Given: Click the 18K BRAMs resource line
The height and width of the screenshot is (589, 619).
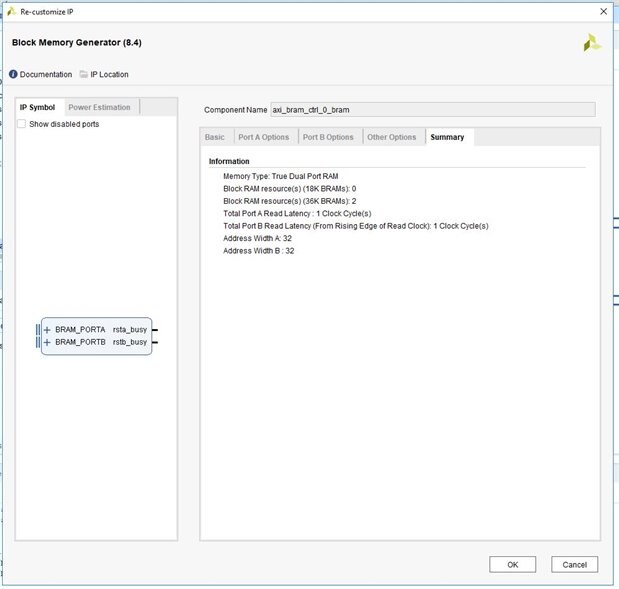Looking at the screenshot, I should (x=289, y=189).
